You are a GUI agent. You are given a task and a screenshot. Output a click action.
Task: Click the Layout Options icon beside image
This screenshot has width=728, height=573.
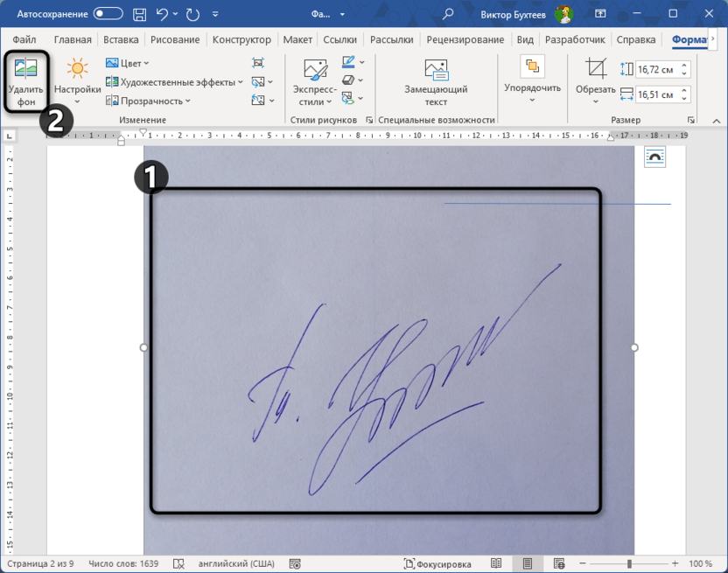pos(654,157)
